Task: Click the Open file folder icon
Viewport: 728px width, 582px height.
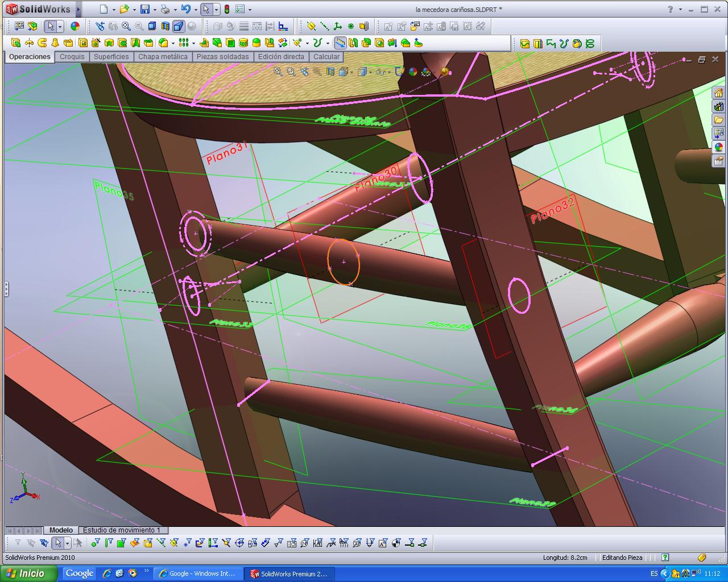Action: pyautogui.click(x=124, y=9)
